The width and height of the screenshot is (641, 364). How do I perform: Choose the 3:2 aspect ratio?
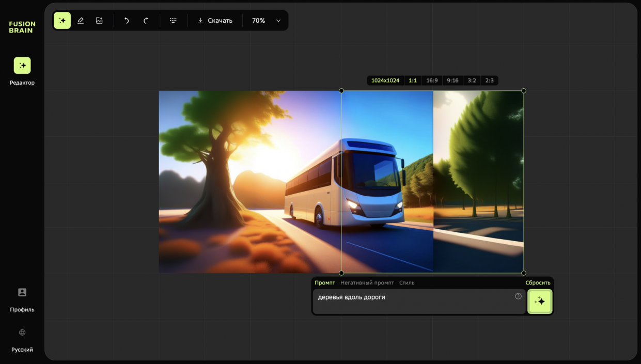[x=472, y=81]
